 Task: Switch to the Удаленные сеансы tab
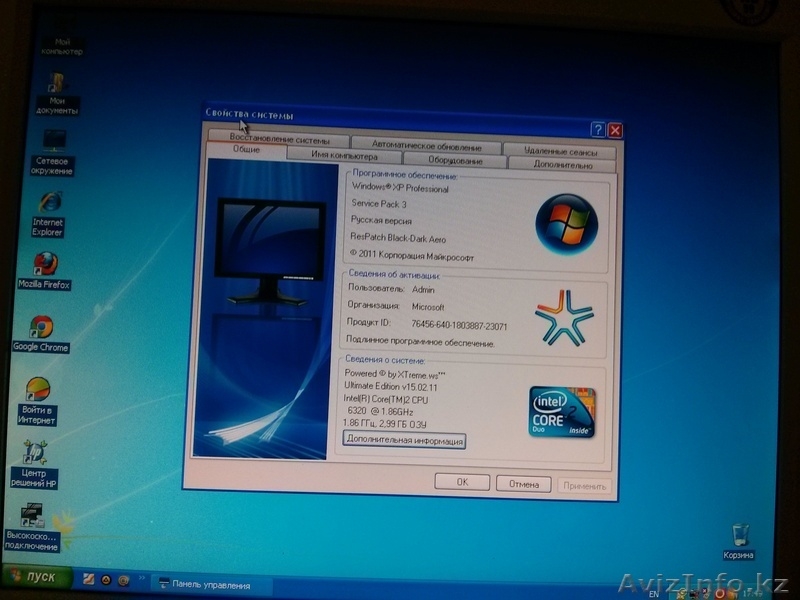point(560,151)
